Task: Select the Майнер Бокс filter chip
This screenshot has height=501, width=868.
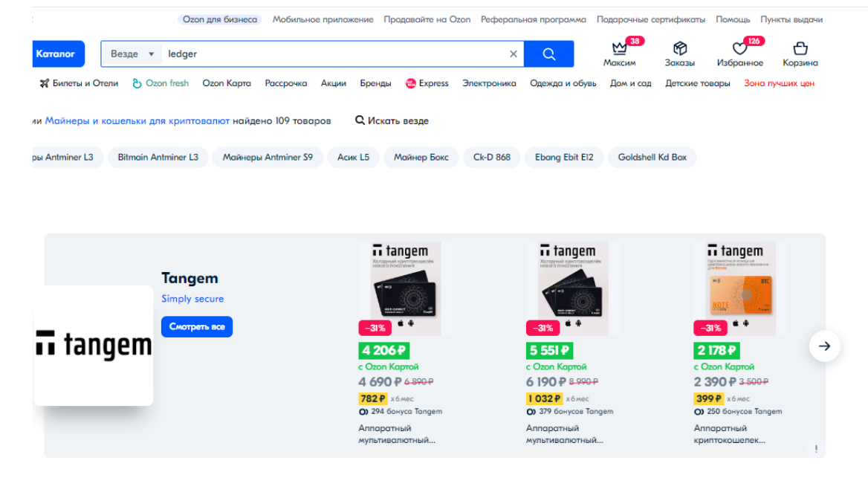Action: [421, 158]
